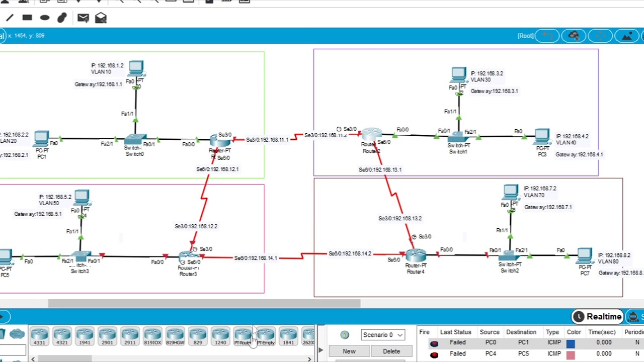Select the Freeform drawing tool
The width and height of the screenshot is (644, 362).
point(62,18)
